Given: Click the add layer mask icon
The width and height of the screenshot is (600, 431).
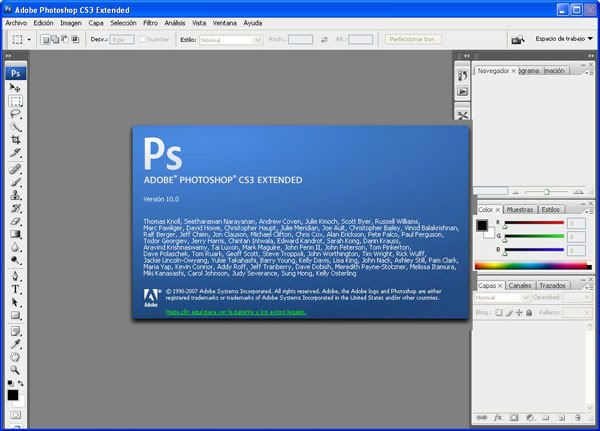Looking at the screenshot, I should (514, 417).
